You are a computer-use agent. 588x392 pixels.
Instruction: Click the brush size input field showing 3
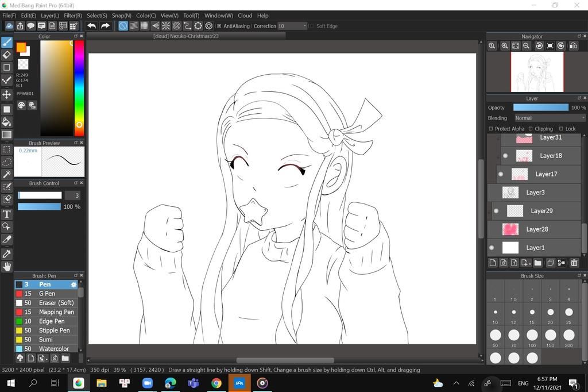tap(72, 195)
